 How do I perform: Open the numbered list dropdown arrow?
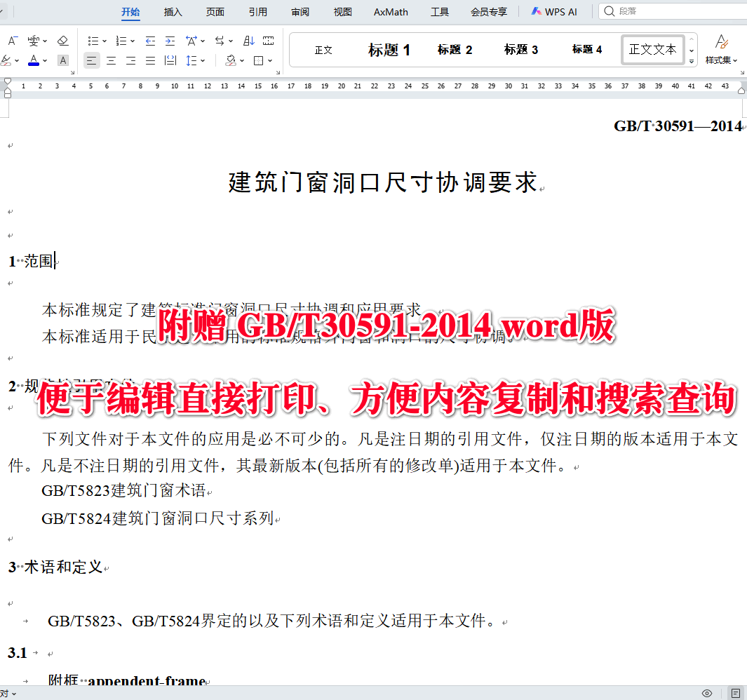[x=133, y=41]
